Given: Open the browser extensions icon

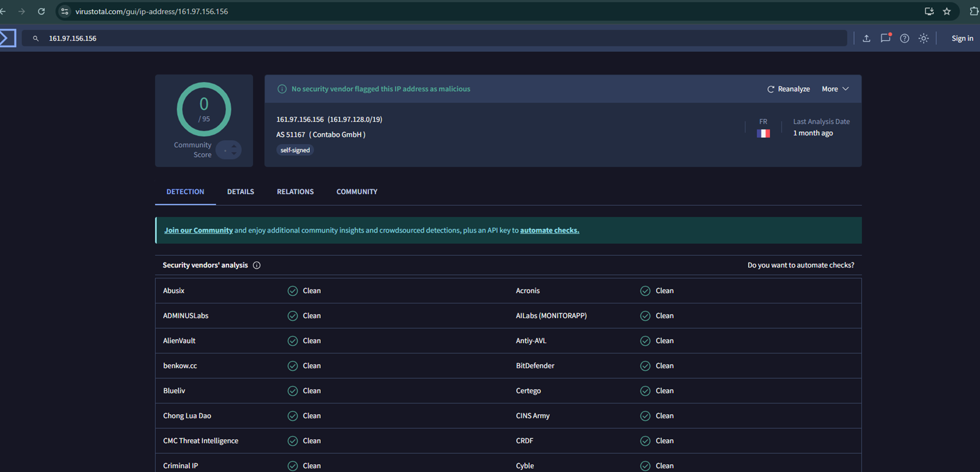Looking at the screenshot, I should [x=974, y=12].
